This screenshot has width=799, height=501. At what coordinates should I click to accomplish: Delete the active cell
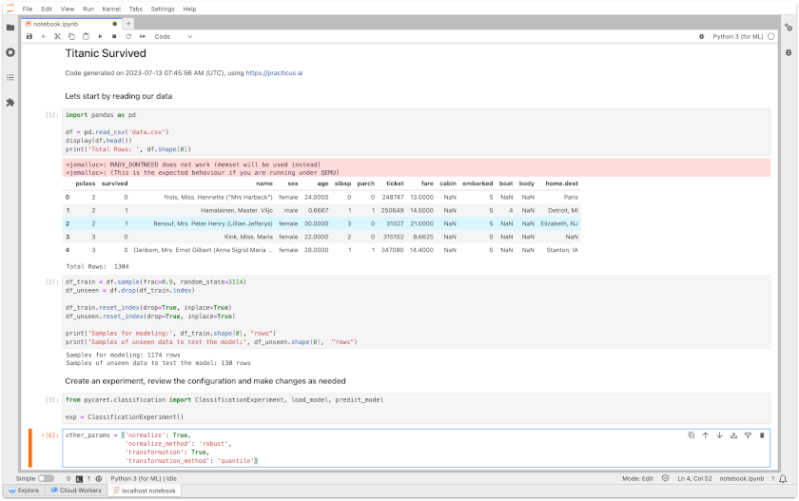coord(762,435)
